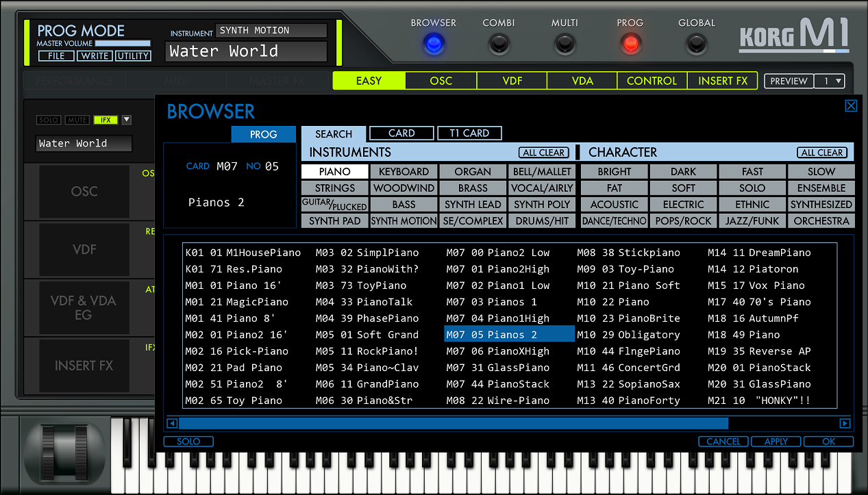
Task: Open the OSC panel
Action: 84,192
